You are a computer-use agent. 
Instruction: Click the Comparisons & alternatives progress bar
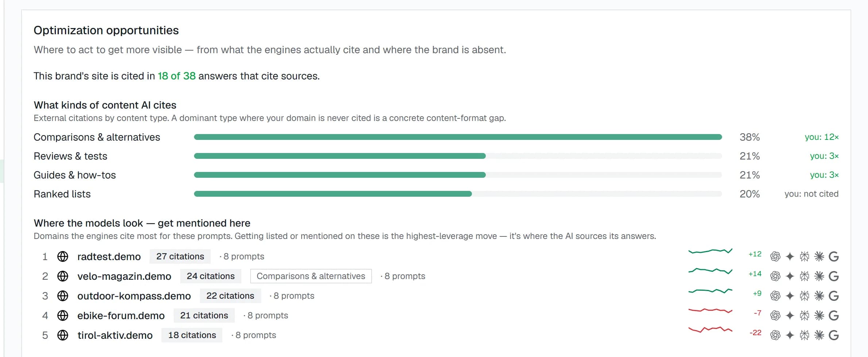click(x=458, y=137)
